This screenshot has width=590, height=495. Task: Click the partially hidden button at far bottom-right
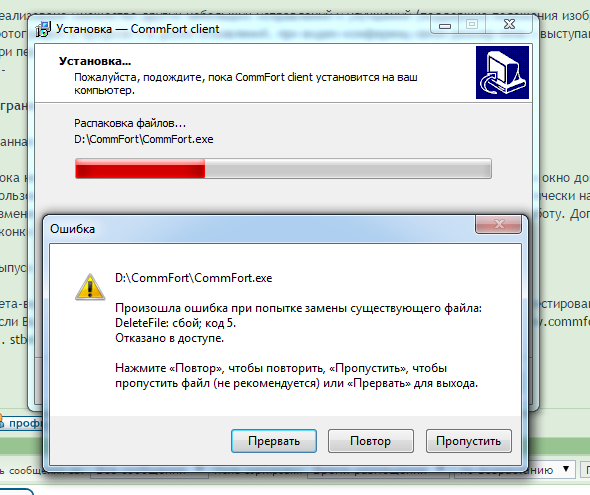pyautogui.click(x=586, y=469)
